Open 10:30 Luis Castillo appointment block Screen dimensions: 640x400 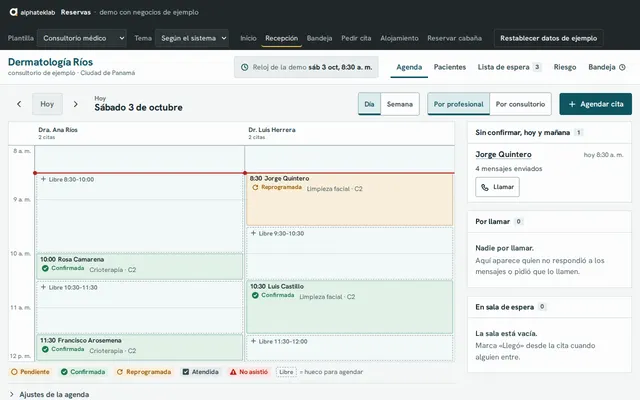click(349, 307)
